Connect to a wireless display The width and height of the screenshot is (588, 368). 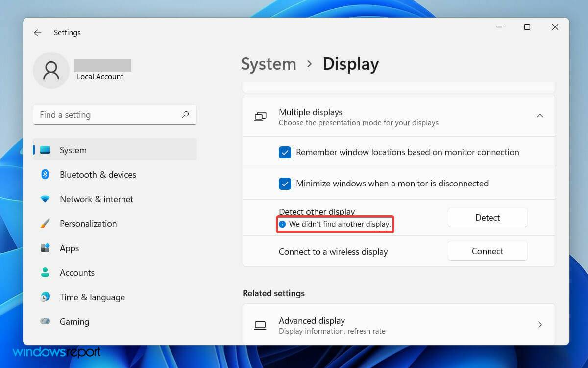click(x=487, y=251)
